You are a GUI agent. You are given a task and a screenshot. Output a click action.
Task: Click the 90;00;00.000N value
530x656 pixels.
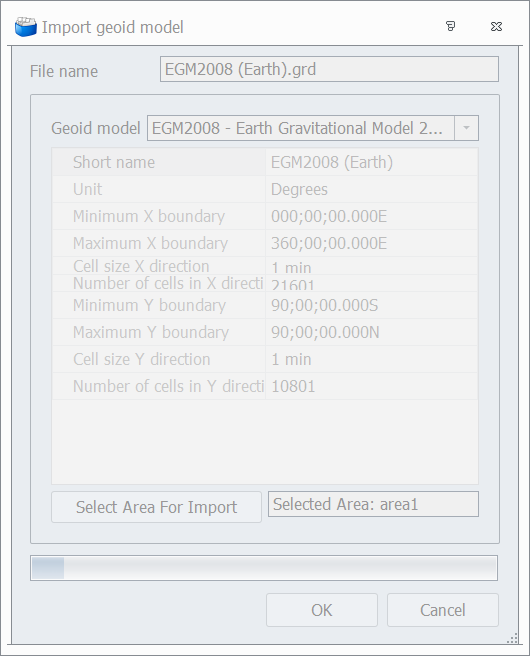pos(325,332)
